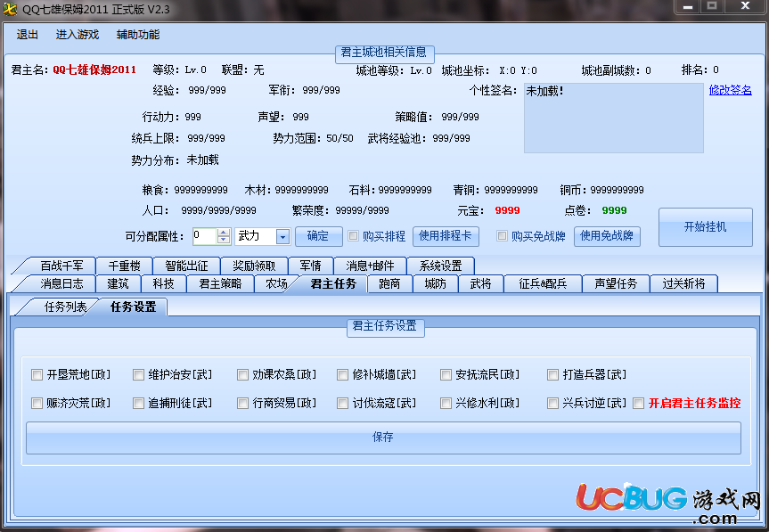Switch to the 奖励领取 tab
The image size is (769, 532).
[x=254, y=266]
